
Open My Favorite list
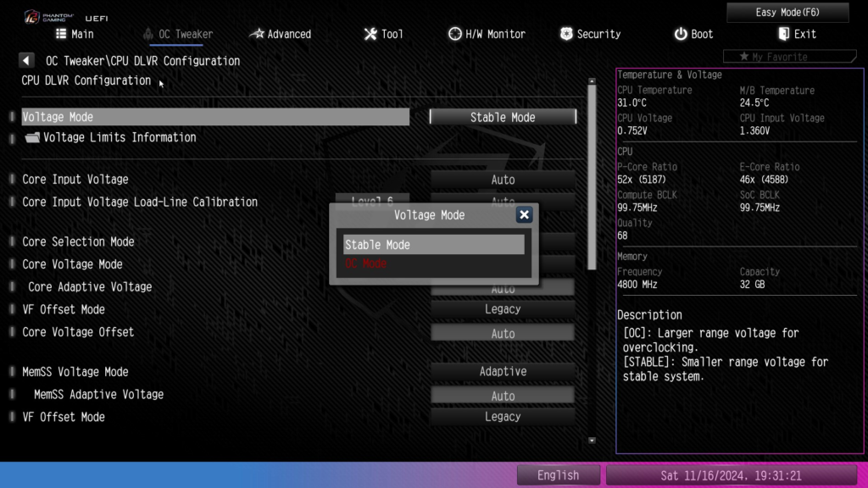pyautogui.click(x=789, y=57)
